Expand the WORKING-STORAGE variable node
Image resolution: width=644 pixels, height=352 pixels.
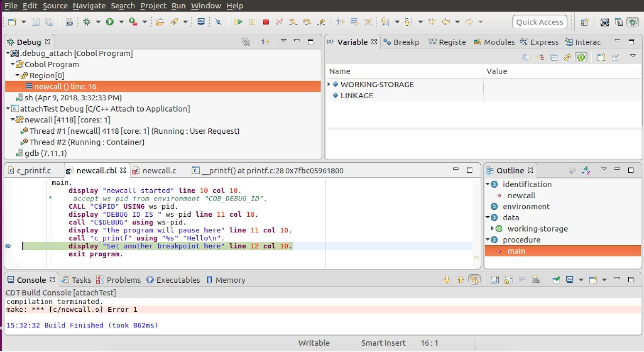(329, 84)
